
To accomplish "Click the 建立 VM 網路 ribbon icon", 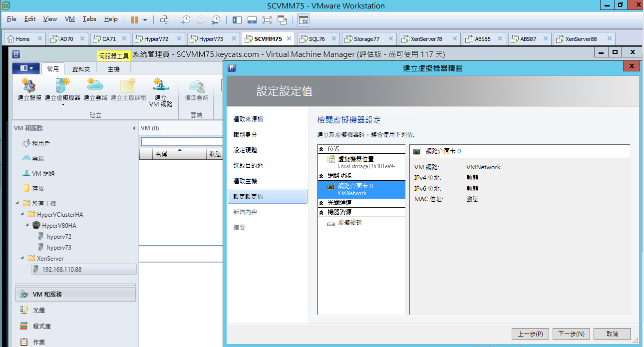I will (x=161, y=92).
